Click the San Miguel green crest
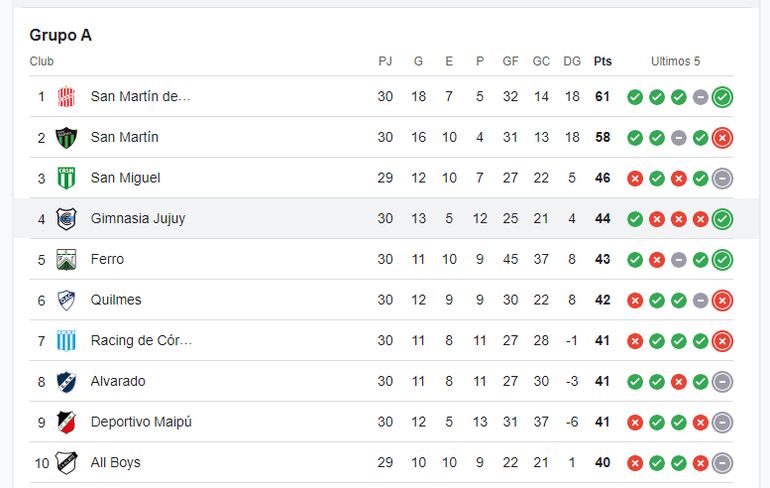The image size is (770, 488). 66,178
